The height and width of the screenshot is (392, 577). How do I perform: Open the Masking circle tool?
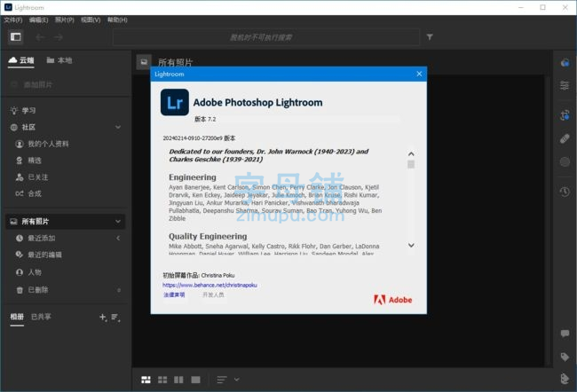[565, 161]
